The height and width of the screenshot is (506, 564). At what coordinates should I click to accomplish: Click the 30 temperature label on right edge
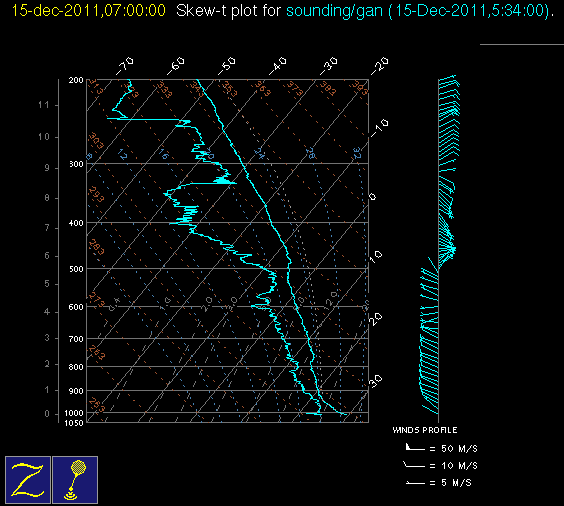376,381
